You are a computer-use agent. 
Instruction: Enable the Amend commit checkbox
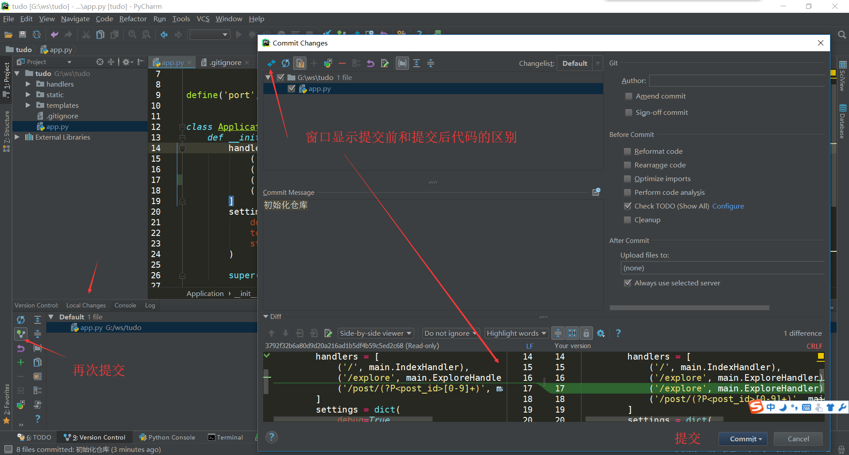click(628, 96)
